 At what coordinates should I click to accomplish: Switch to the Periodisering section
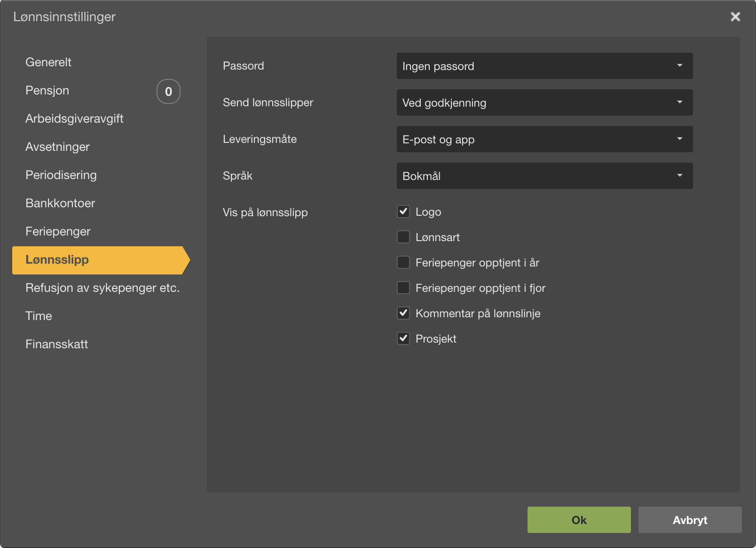[61, 175]
